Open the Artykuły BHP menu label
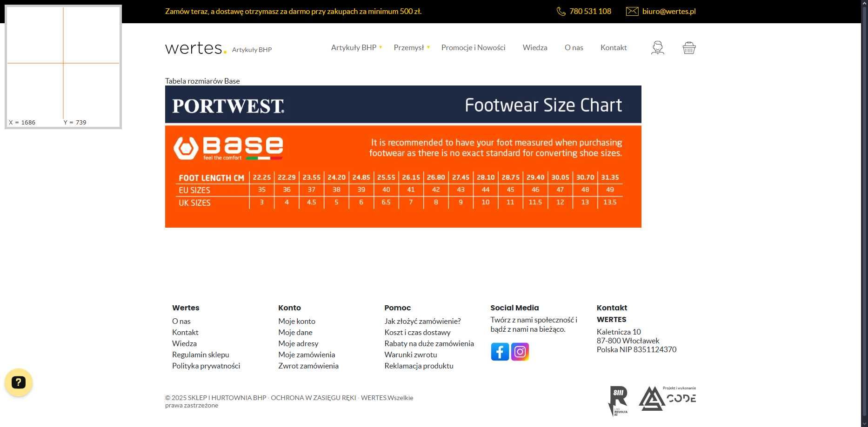868x427 pixels. point(354,47)
